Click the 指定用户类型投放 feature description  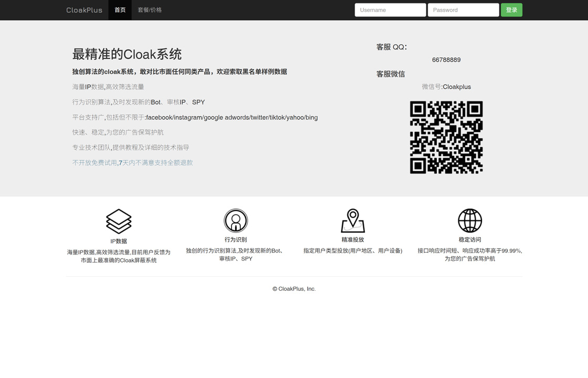(353, 251)
